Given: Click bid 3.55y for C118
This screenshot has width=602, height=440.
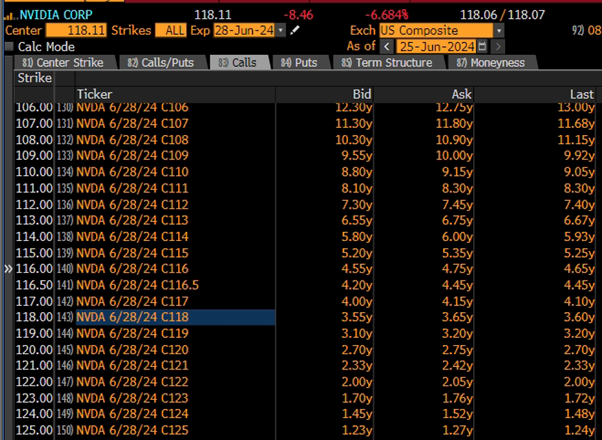Looking at the screenshot, I should point(357,317).
